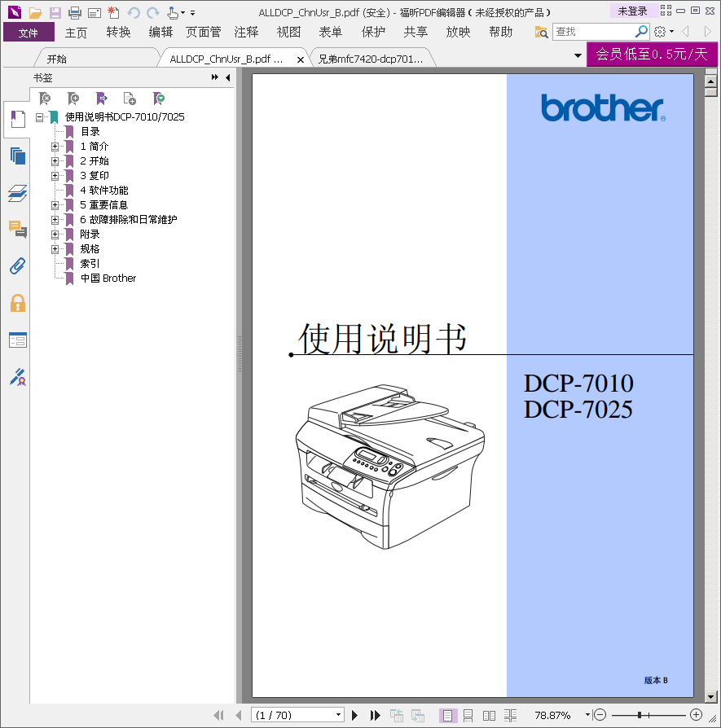
Task: Open the 注释 ribbon tab
Action: [246, 32]
